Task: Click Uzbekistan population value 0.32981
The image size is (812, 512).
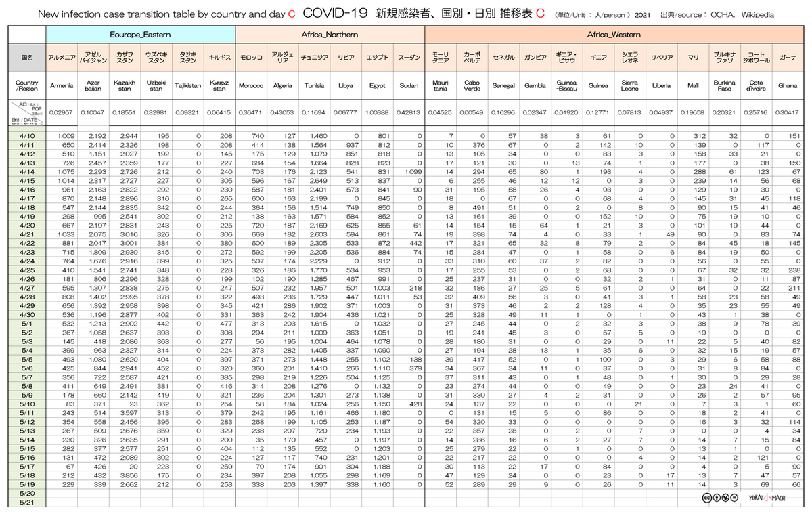Action: click(x=156, y=112)
